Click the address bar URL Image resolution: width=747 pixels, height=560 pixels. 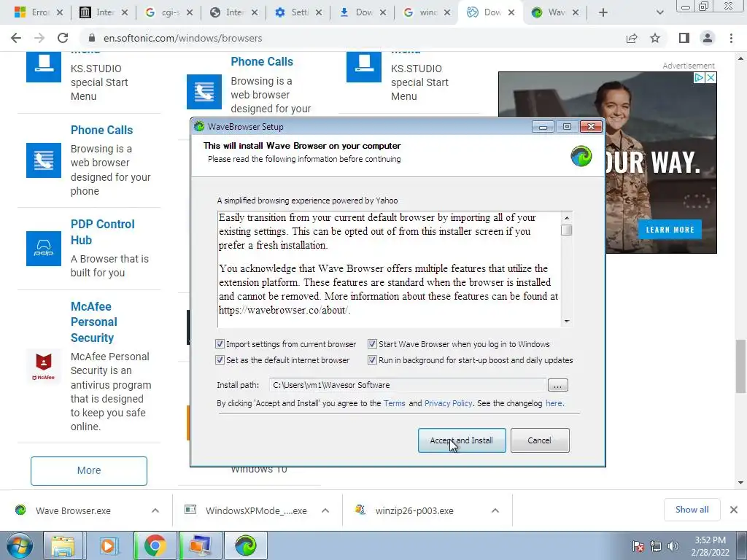click(x=183, y=38)
